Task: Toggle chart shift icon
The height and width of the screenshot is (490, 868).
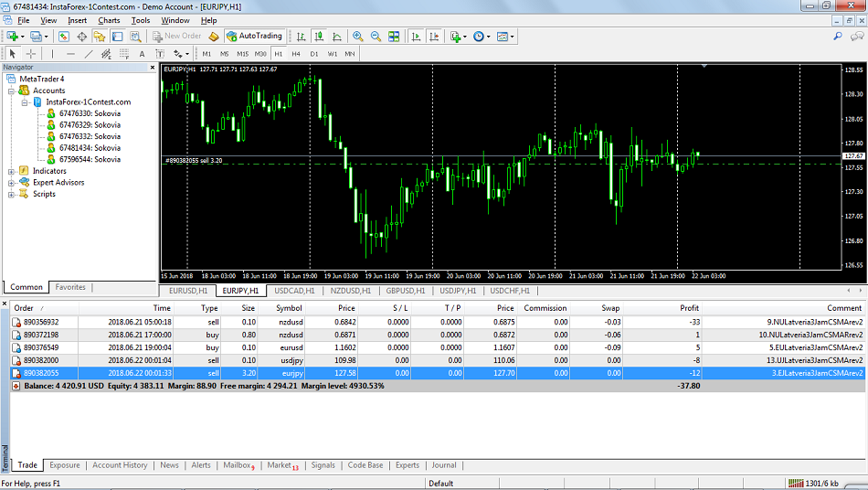Action: (434, 37)
